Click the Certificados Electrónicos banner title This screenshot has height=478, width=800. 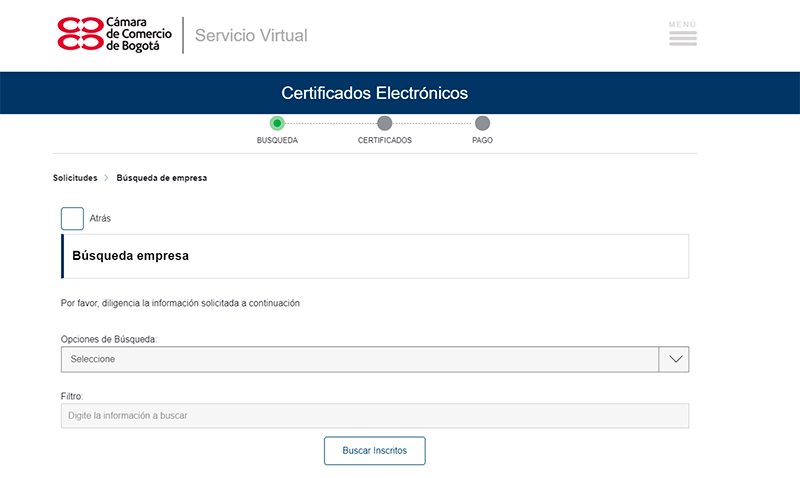(x=374, y=93)
